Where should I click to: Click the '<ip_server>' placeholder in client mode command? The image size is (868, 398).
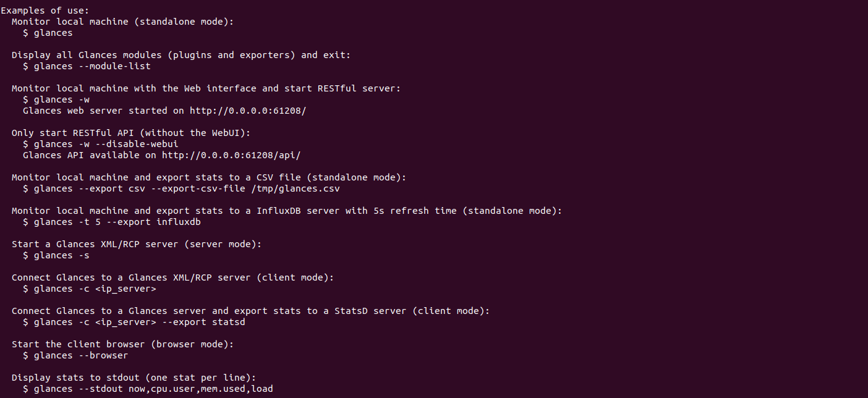[126, 289]
